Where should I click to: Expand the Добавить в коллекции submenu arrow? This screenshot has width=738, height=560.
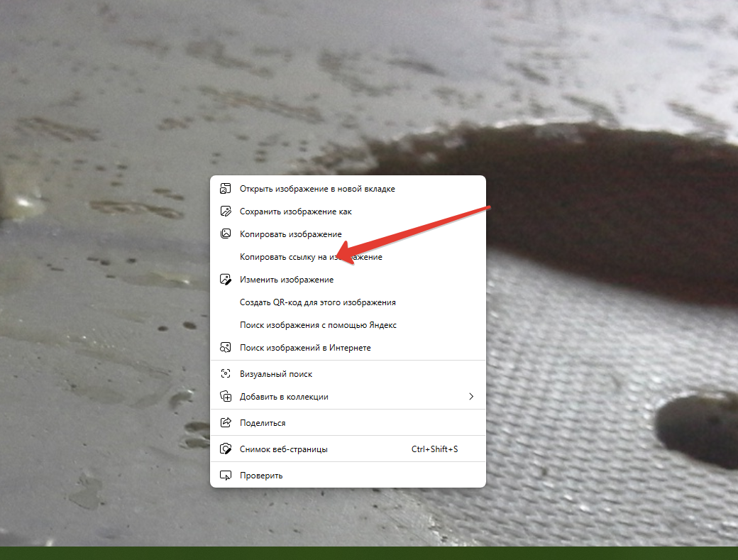tap(471, 397)
